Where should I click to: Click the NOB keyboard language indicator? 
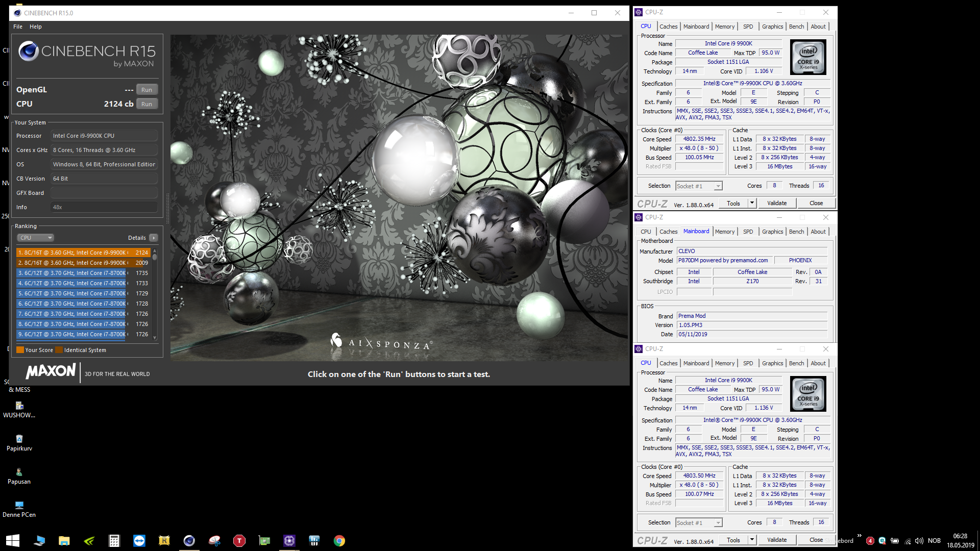point(934,541)
